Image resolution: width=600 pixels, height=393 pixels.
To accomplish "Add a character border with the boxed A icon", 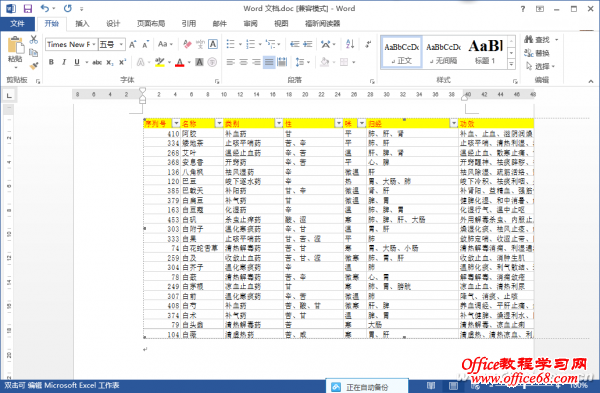I will (213, 44).
